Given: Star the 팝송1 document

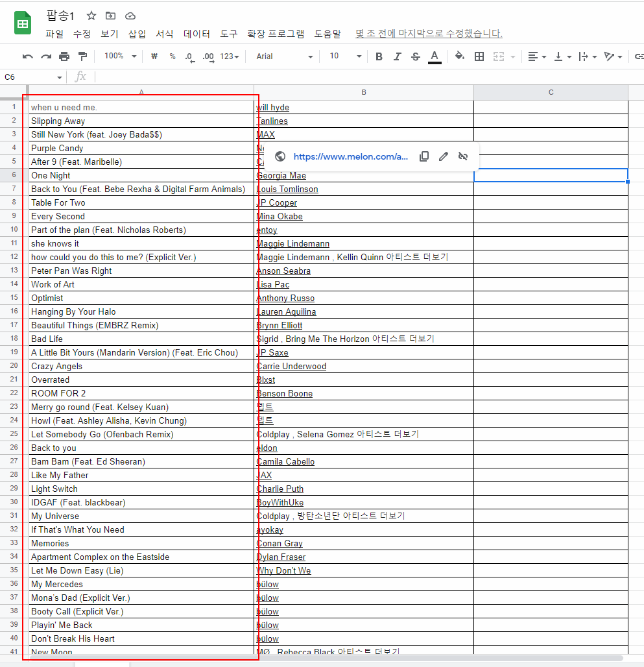Looking at the screenshot, I should 91,16.
